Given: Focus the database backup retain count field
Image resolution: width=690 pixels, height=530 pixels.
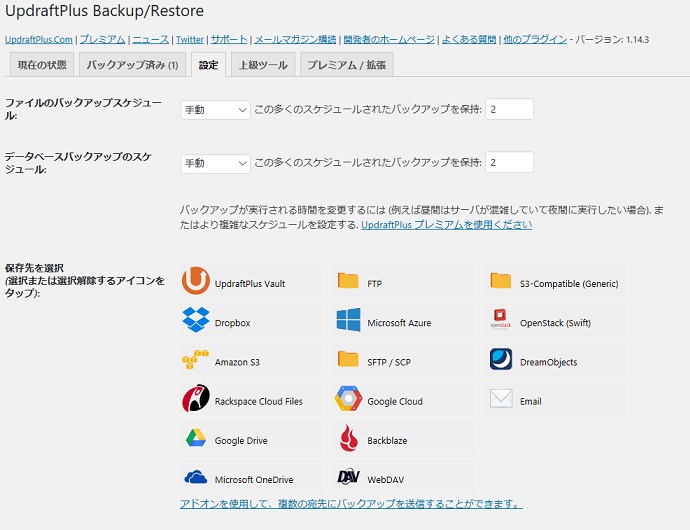Looking at the screenshot, I should pyautogui.click(x=510, y=162).
